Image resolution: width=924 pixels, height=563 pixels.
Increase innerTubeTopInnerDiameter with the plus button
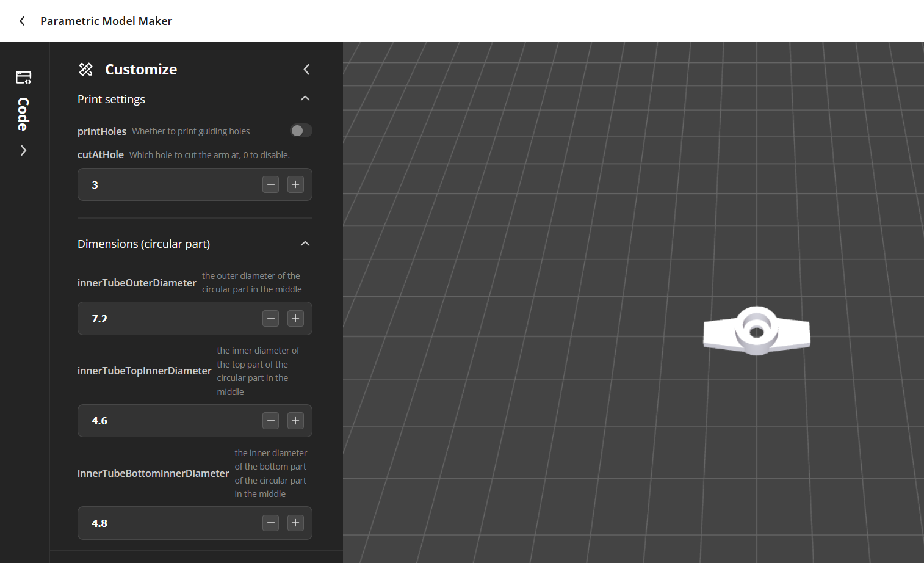[x=295, y=421]
